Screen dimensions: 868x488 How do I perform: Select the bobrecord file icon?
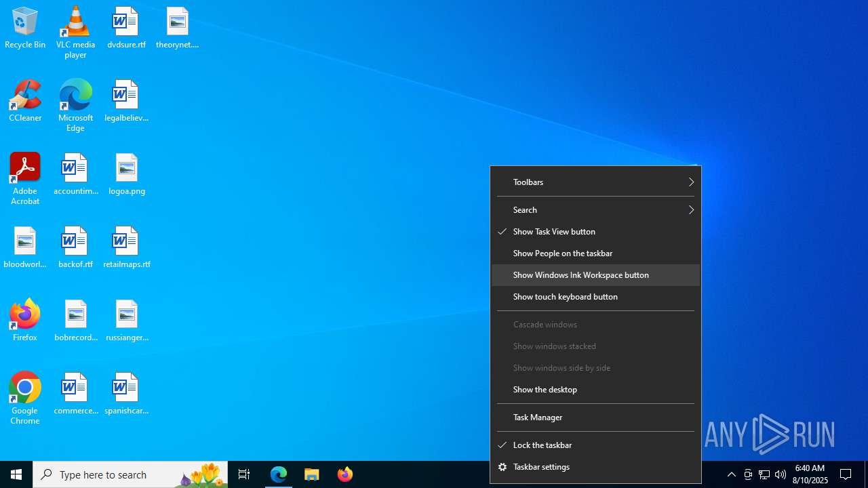pos(75,321)
